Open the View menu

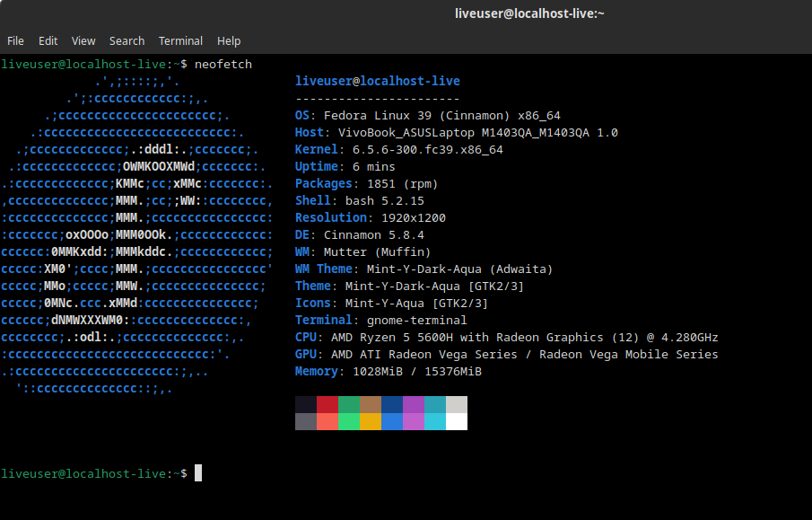tap(83, 40)
